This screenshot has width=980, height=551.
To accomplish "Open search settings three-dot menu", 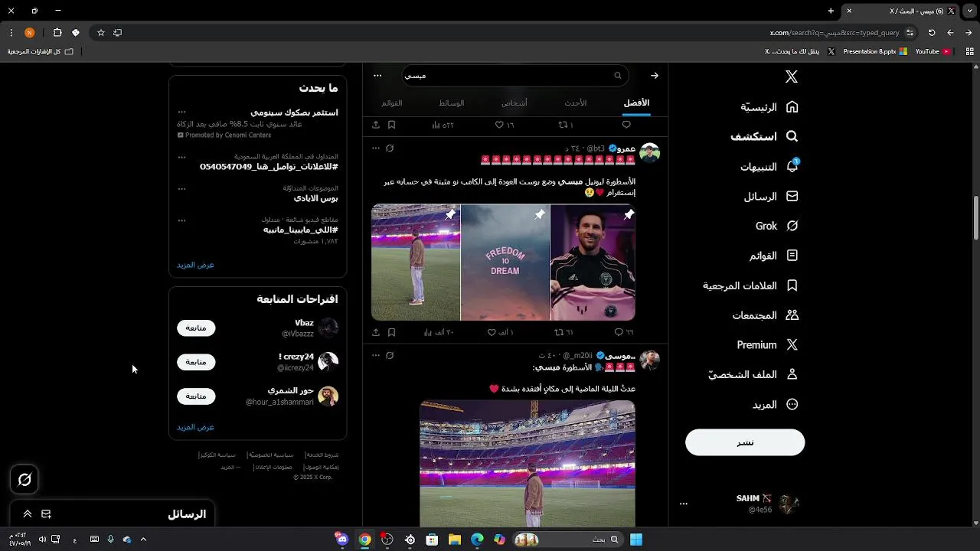I will [x=377, y=76].
